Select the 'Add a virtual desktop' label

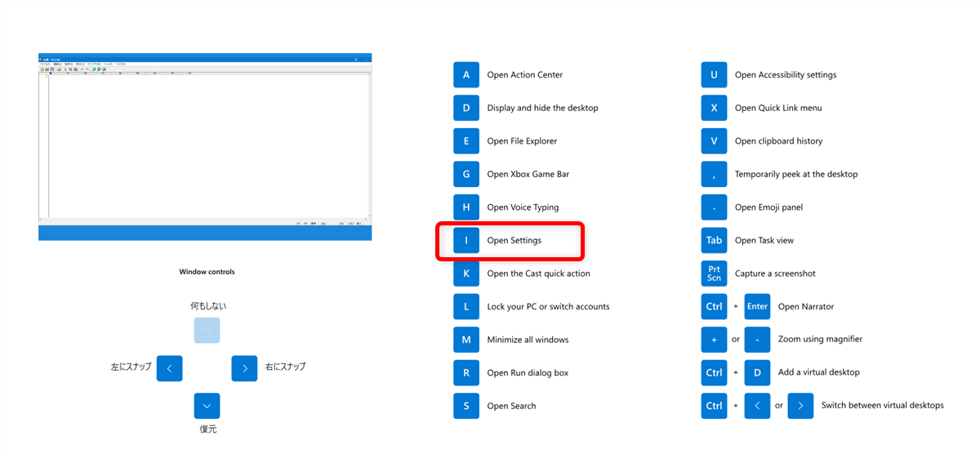pos(818,372)
